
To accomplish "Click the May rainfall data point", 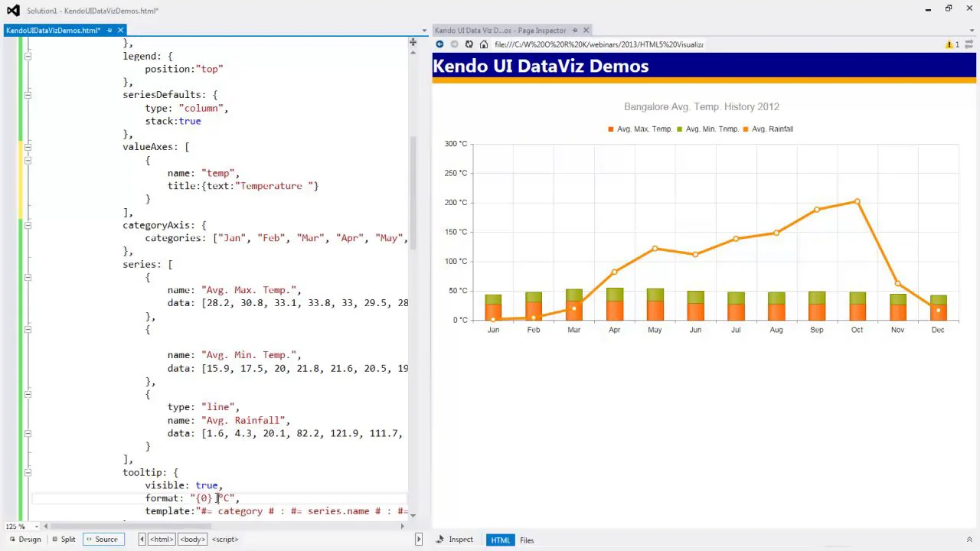I will coord(655,249).
